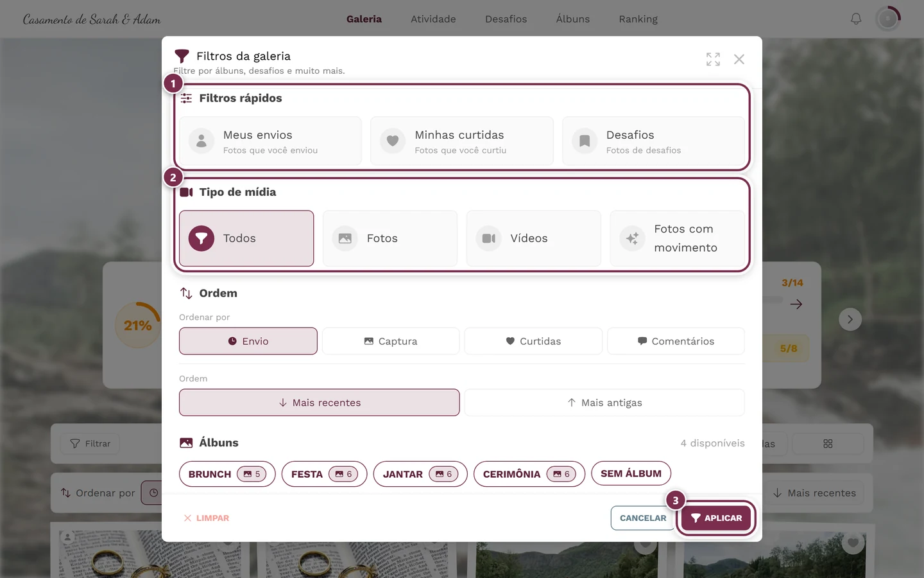Switch to grid view icon in background

pyautogui.click(x=828, y=444)
